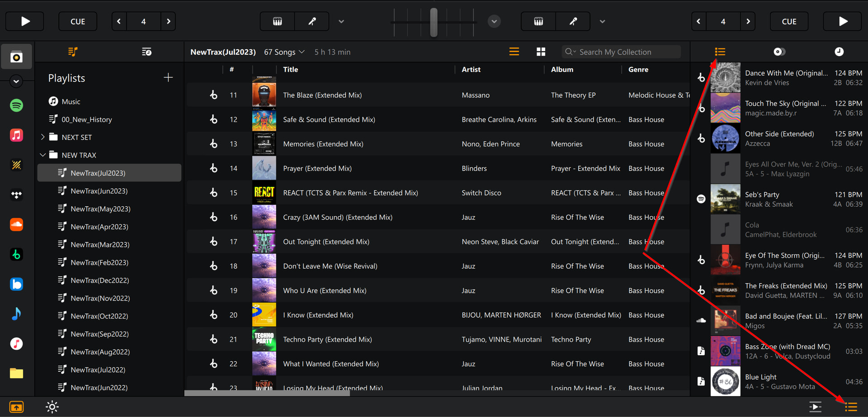Image resolution: width=868 pixels, height=417 pixels.
Task: Add a new playlist with plus icon
Action: click(168, 78)
